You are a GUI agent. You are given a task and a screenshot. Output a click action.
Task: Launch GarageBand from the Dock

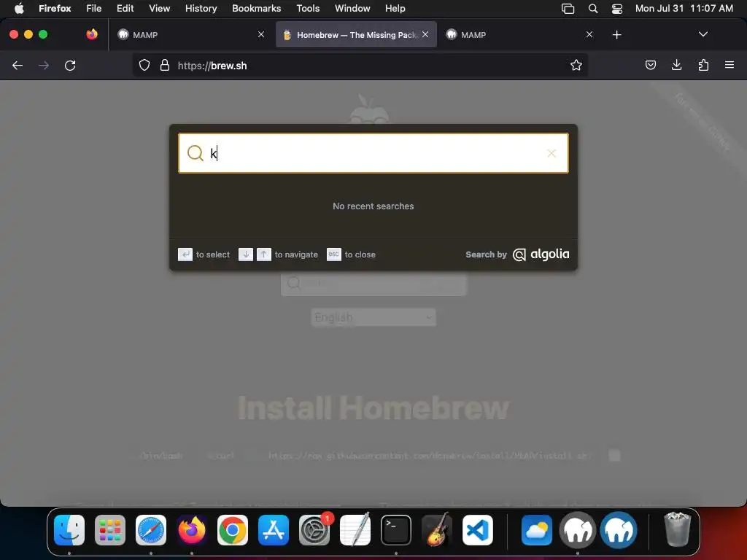437,530
